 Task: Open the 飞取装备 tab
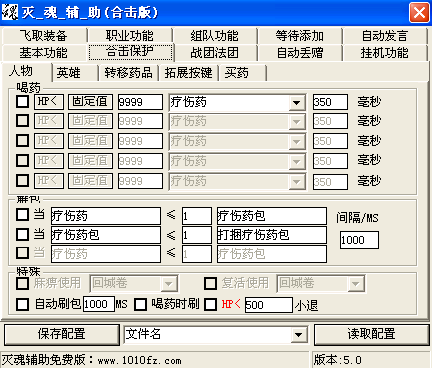pos(44,36)
